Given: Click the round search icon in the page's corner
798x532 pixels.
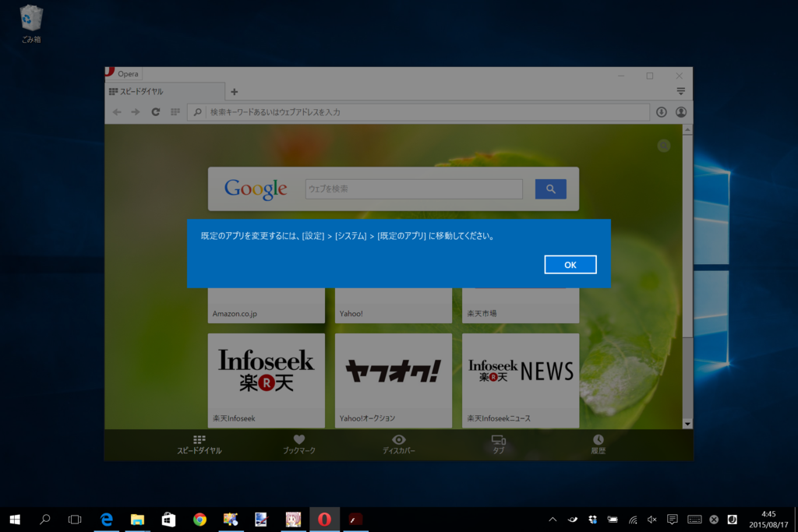Looking at the screenshot, I should pos(664,146).
